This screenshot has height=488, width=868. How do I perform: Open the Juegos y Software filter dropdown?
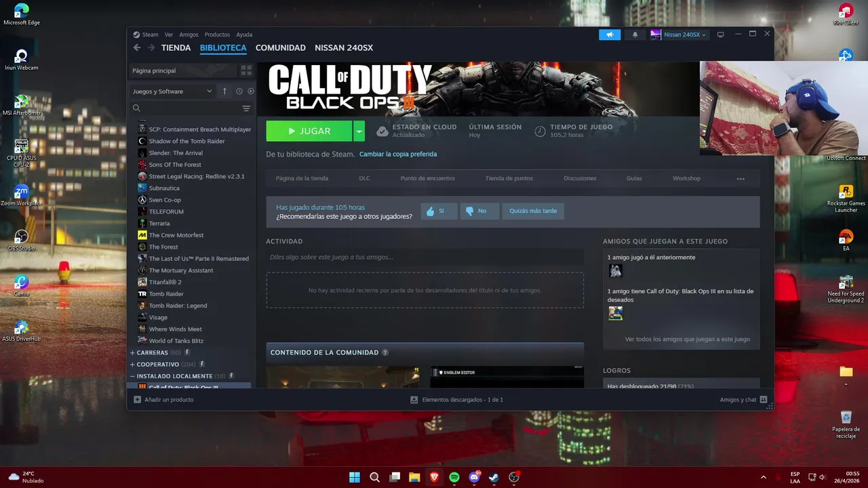[172, 91]
